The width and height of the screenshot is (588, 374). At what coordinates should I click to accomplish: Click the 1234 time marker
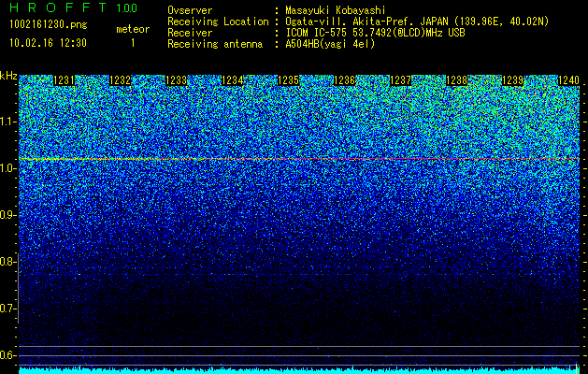click(x=232, y=80)
